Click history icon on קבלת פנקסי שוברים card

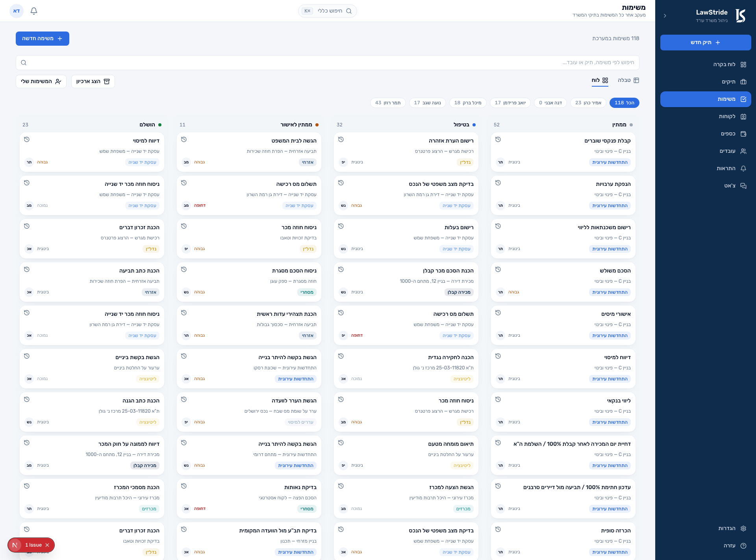click(x=498, y=139)
